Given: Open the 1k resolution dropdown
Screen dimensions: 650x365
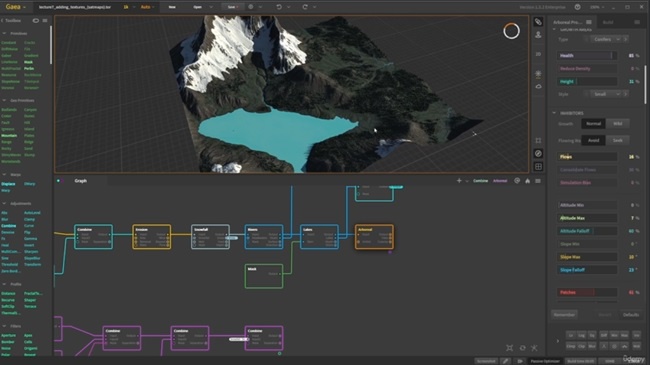Looking at the screenshot, I should 129,7.
